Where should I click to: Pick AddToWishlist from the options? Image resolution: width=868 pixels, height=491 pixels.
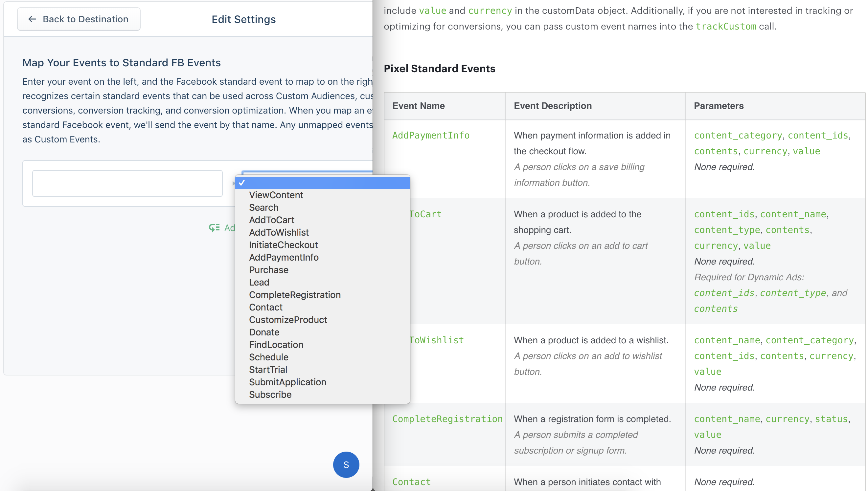[278, 232]
